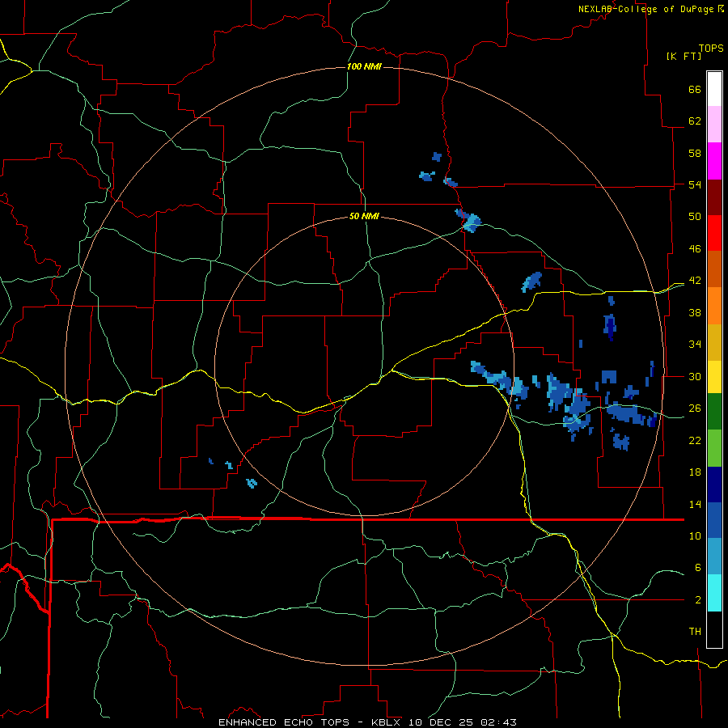Click the navy blue legend swatch
The width and height of the screenshot is (728, 728).
pyautogui.click(x=714, y=485)
